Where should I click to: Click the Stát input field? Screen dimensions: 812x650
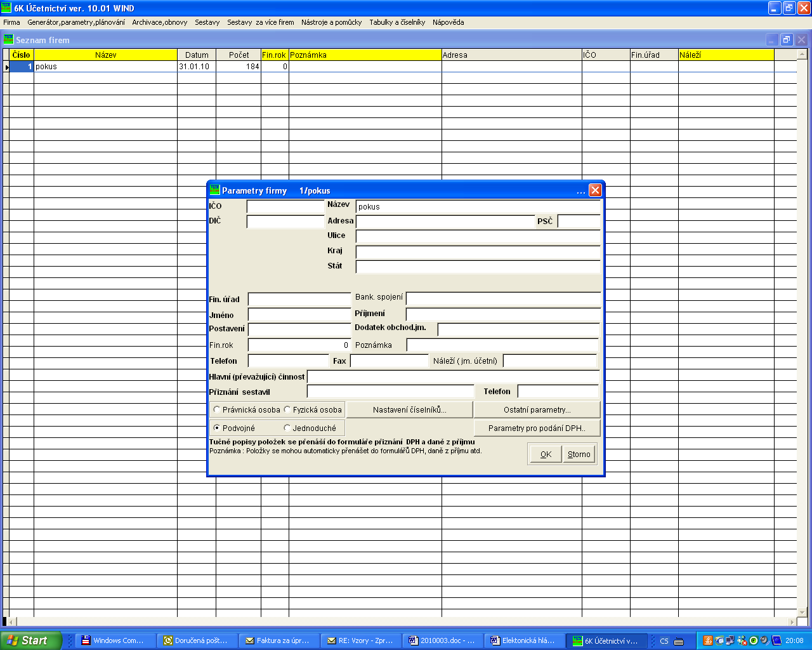478,267
